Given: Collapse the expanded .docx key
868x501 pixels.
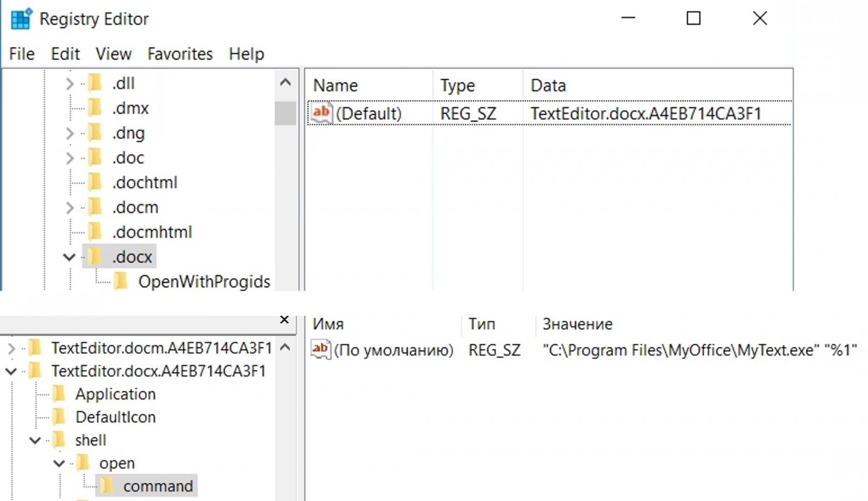Looking at the screenshot, I should [68, 257].
